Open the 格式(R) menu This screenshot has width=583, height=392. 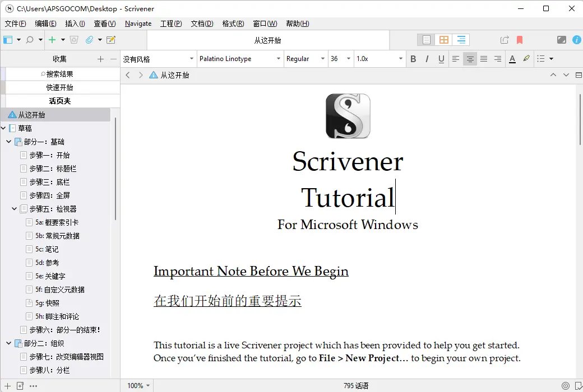pos(233,24)
